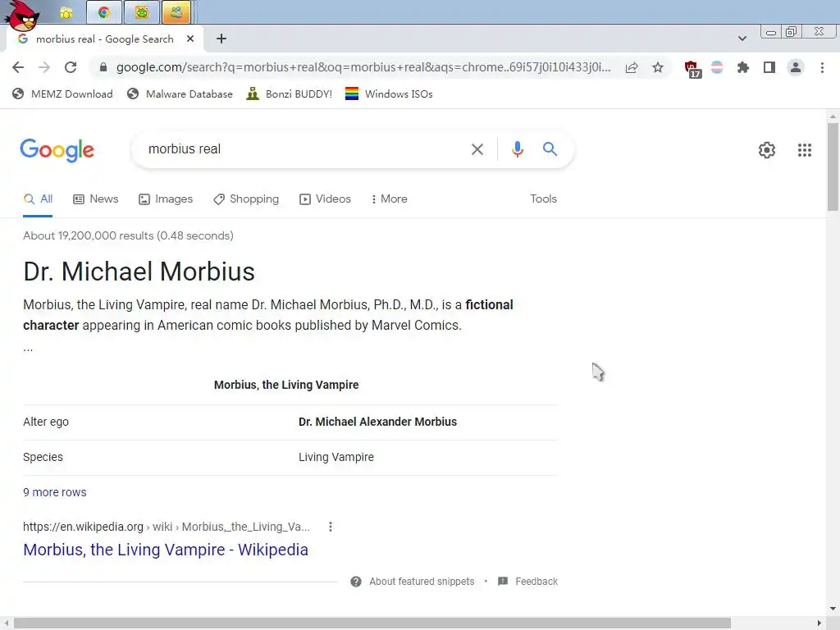Viewport: 840px width, 630px height.
Task: Open the Extensions puzzle piece menu
Action: point(743,67)
